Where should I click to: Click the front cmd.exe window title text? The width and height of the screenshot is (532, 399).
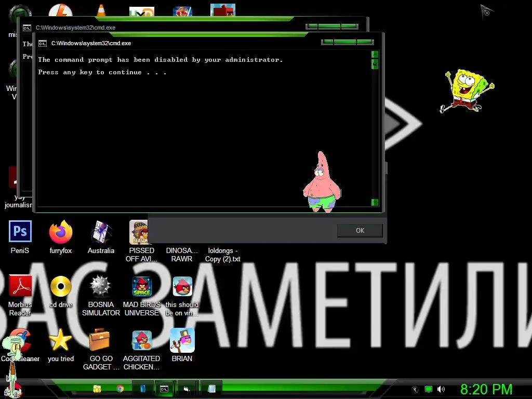point(91,44)
